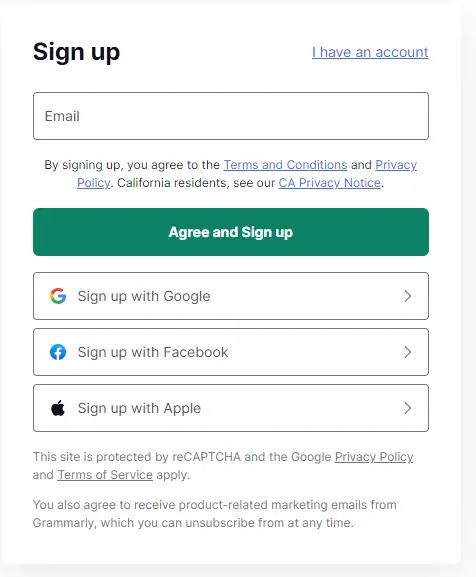Screen dimensions: 476x577
Task: Choose Sign up with Google
Action: click(231, 296)
